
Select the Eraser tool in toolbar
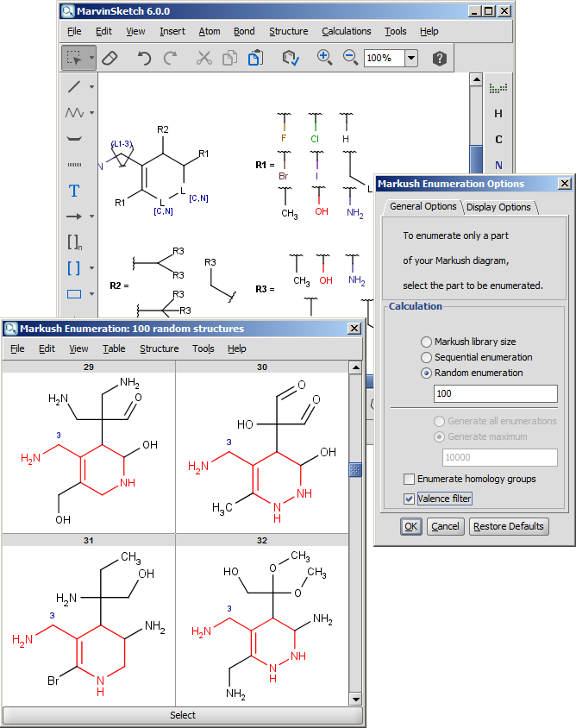tap(109, 58)
